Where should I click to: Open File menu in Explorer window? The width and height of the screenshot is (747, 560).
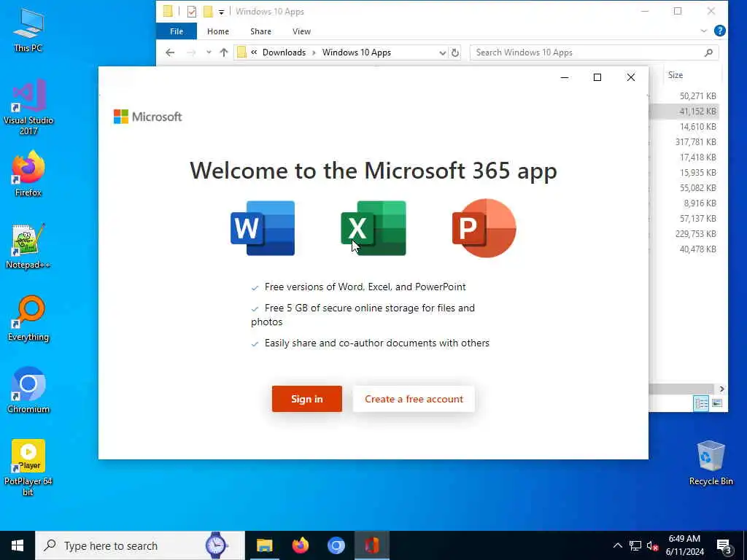[177, 31]
